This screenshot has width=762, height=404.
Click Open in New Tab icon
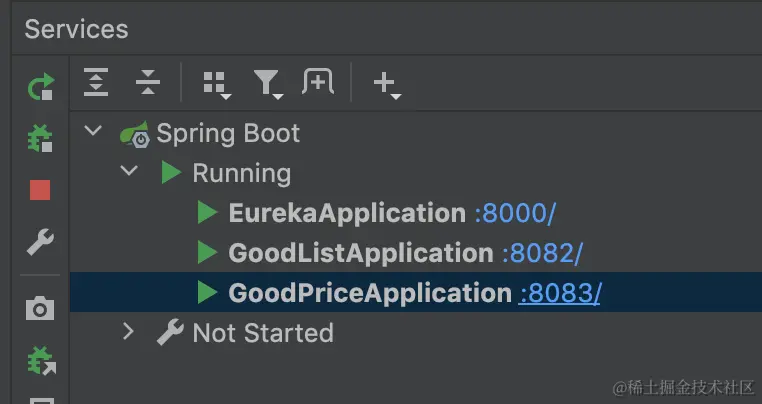coord(318,81)
